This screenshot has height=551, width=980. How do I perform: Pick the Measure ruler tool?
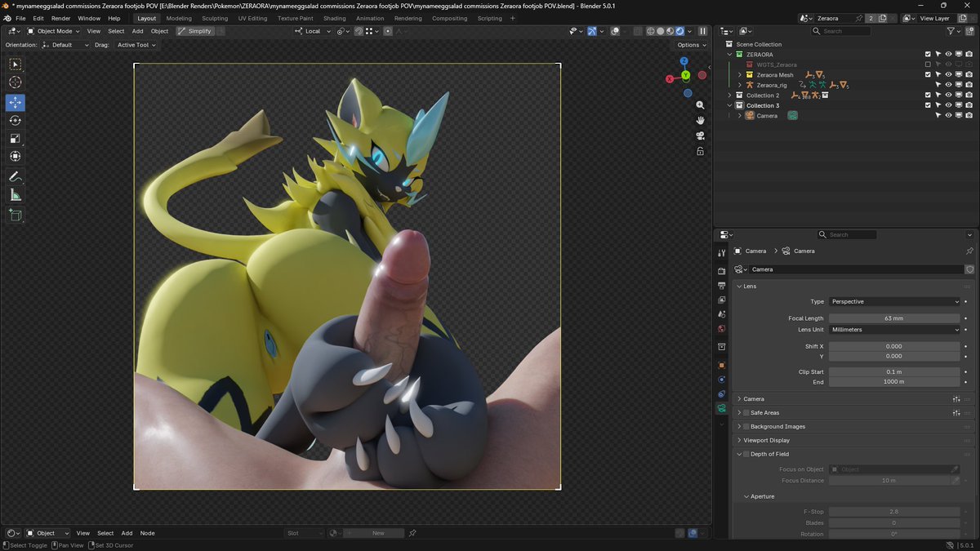tap(16, 195)
